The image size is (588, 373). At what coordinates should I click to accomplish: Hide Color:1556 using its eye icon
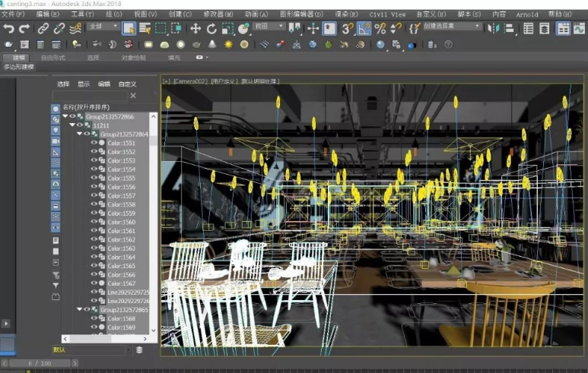pos(94,186)
